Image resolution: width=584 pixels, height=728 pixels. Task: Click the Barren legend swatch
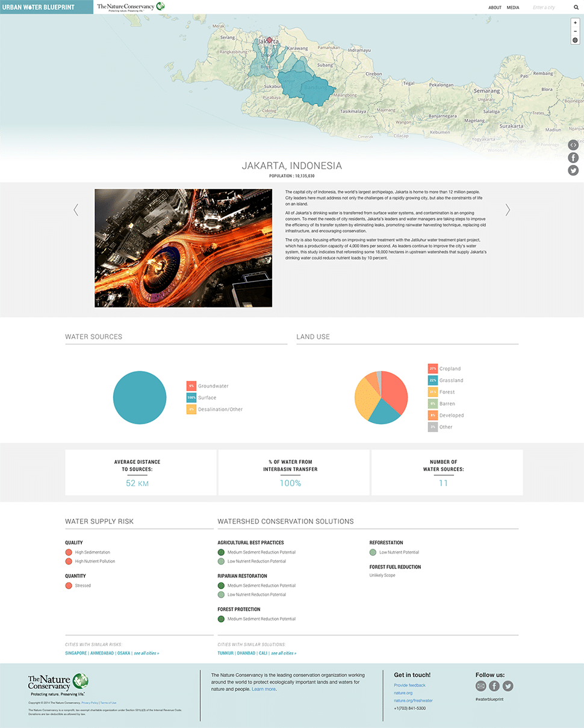tap(432, 404)
